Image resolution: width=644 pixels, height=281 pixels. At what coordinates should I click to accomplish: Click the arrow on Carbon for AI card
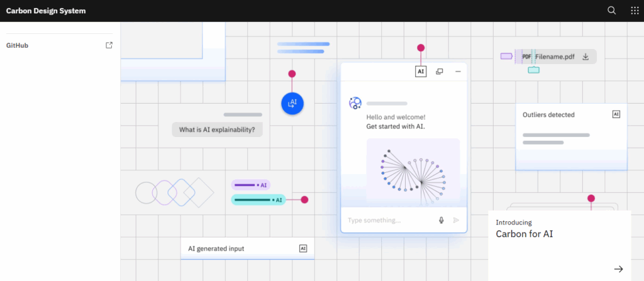point(619,269)
